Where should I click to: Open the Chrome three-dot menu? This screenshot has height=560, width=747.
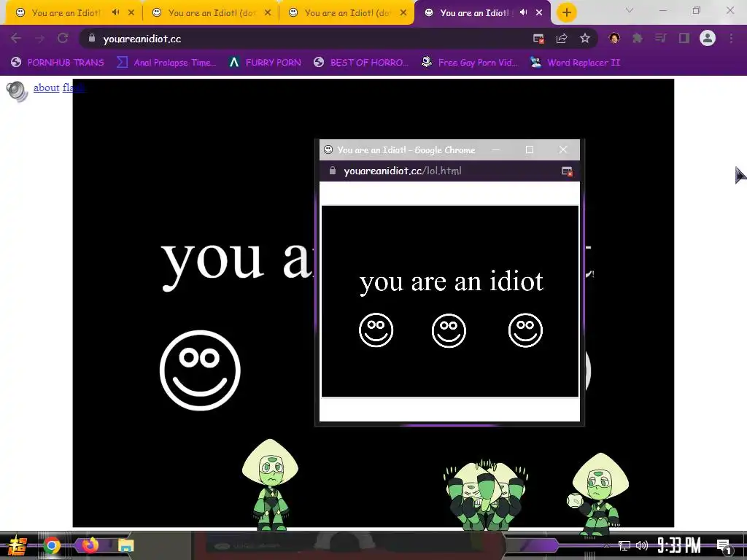point(731,38)
